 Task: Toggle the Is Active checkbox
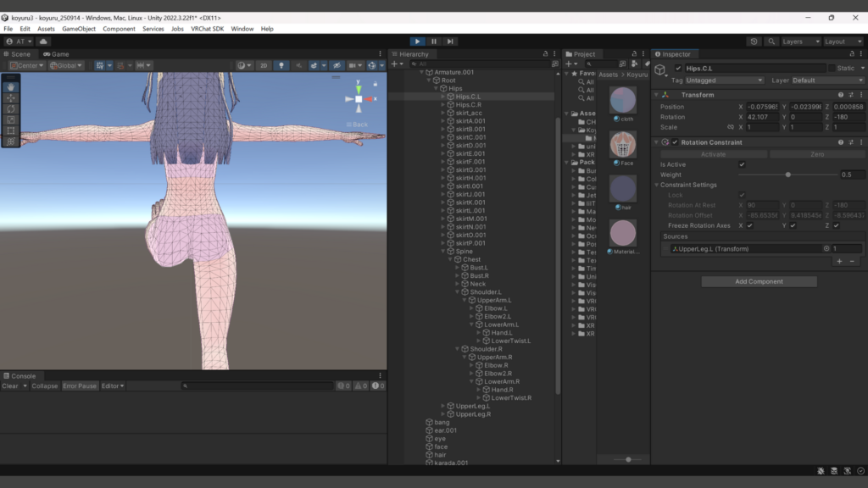(742, 164)
